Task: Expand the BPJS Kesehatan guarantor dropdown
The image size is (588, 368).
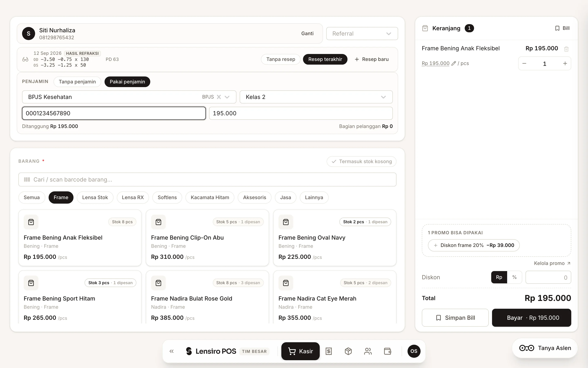Action: [x=227, y=97]
